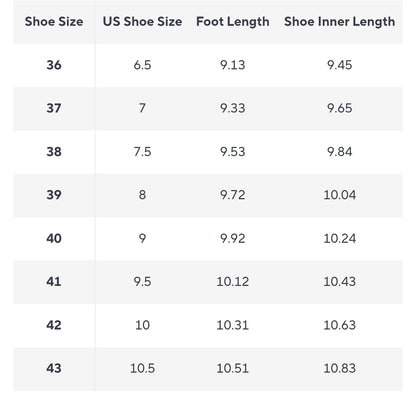Screen dimensions: 416x395
Task: Click foot length 10.12 cell
Action: coord(233,282)
